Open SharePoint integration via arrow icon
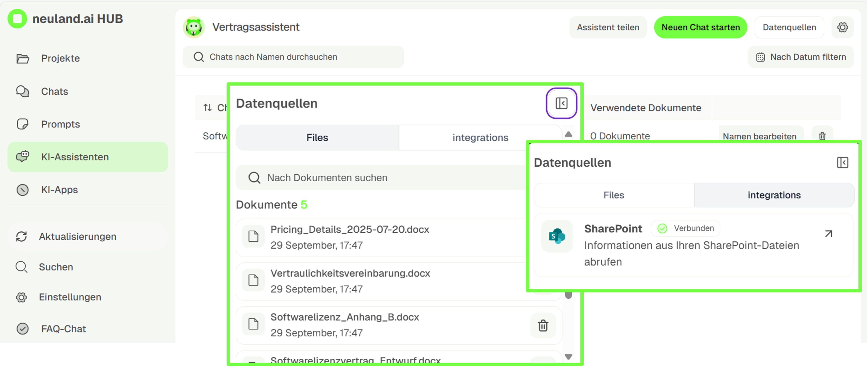 pyautogui.click(x=828, y=234)
